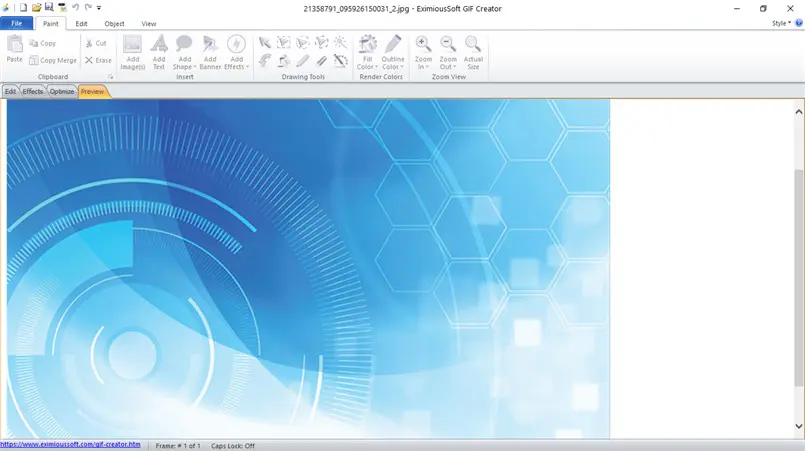Viewport: 805px width, 451px height.
Task: Click the 'Caps Lock: Off' status text
Action: click(x=233, y=446)
